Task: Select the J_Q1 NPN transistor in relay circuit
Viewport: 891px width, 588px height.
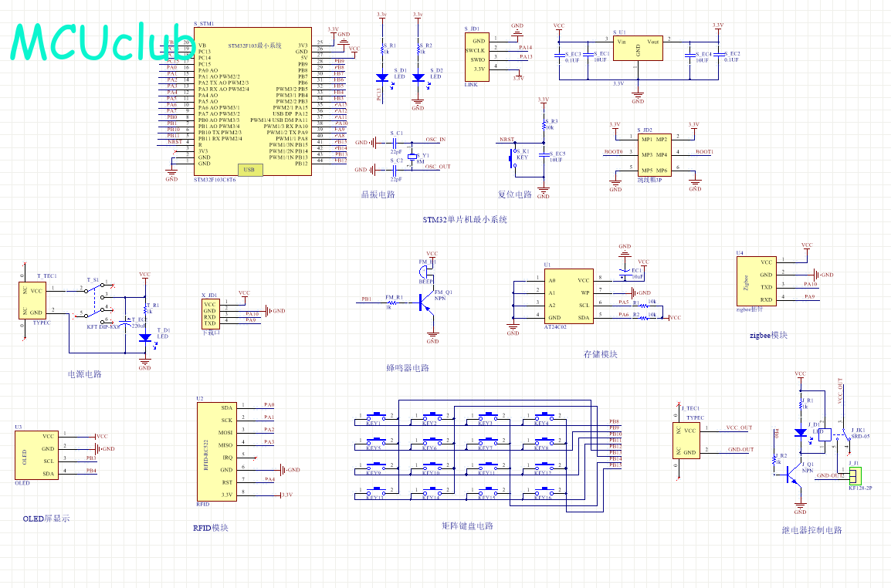Action: [793, 475]
